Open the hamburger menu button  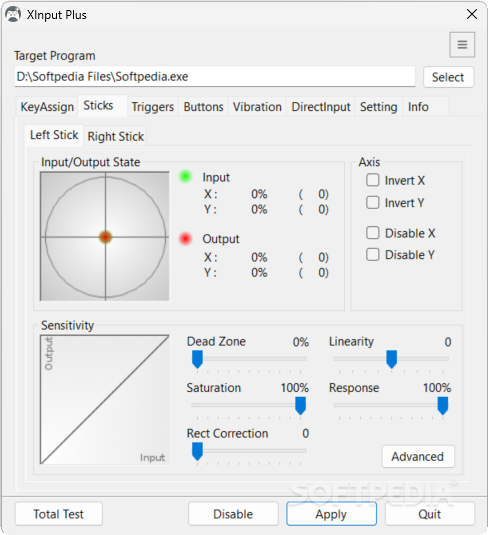(462, 45)
